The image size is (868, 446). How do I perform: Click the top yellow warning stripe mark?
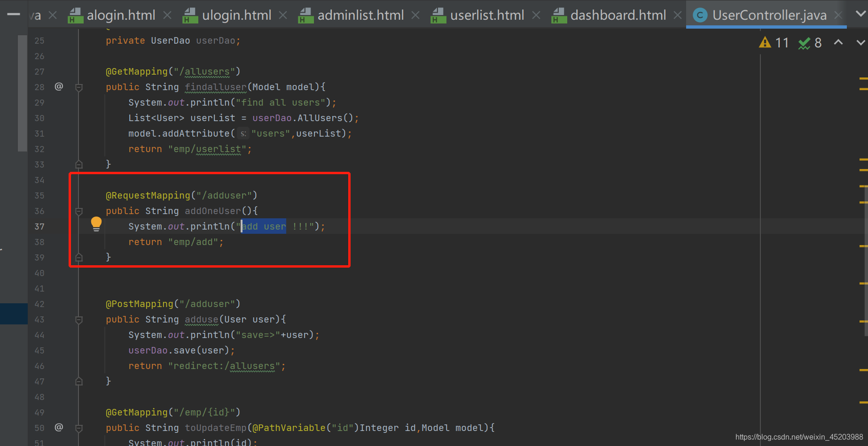[x=863, y=77]
